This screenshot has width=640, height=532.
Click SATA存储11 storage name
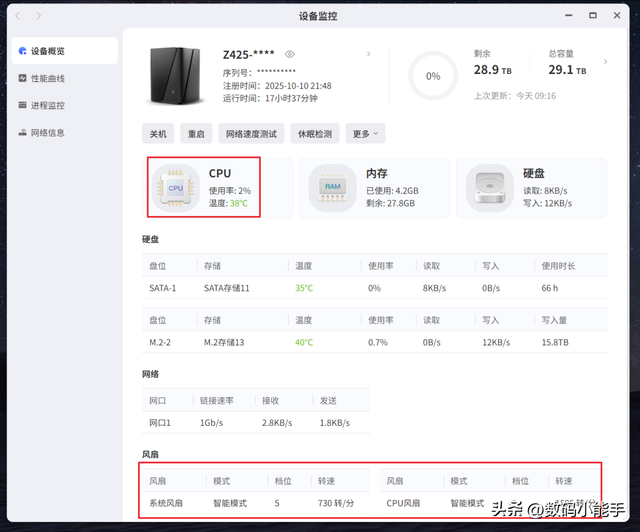(227, 288)
